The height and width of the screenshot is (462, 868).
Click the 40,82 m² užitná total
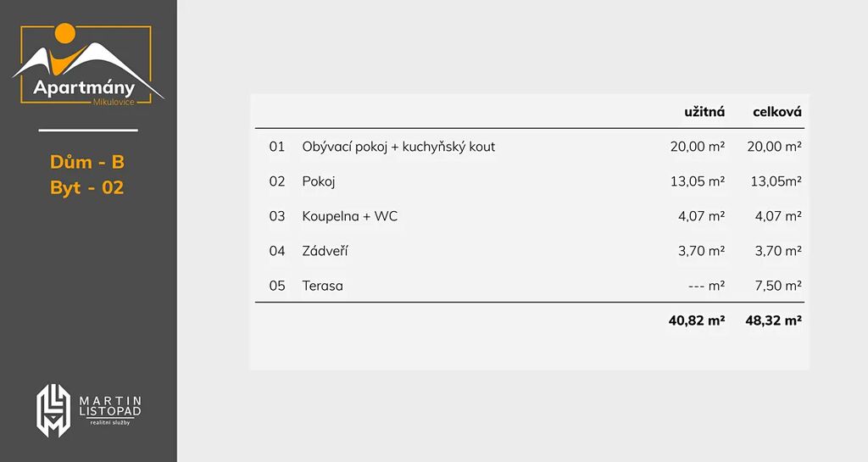[x=697, y=320]
